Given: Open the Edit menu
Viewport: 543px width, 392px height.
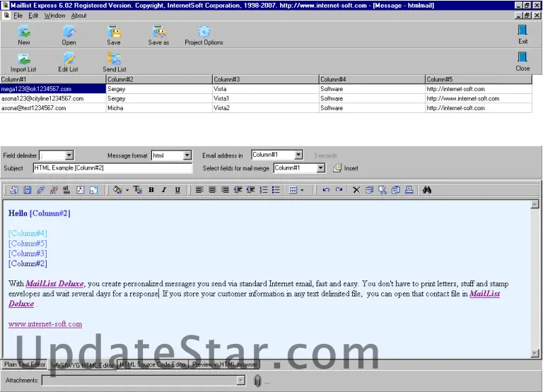Looking at the screenshot, I should coord(33,16).
